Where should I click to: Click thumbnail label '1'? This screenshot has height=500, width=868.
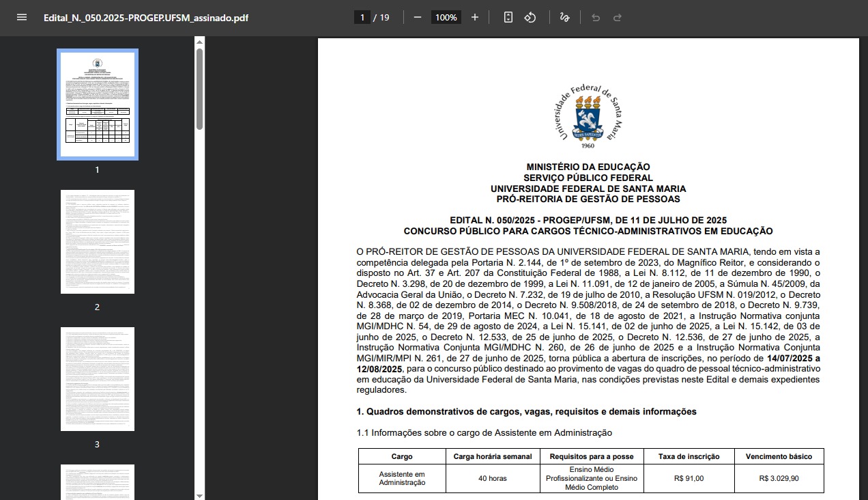(x=97, y=170)
